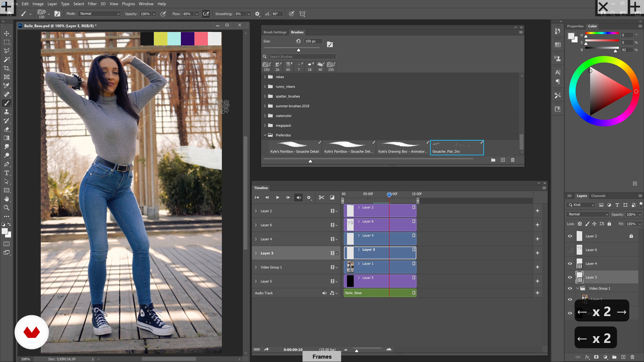This screenshot has height=362, width=644.
Task: Open the Window menu
Action: [146, 4]
